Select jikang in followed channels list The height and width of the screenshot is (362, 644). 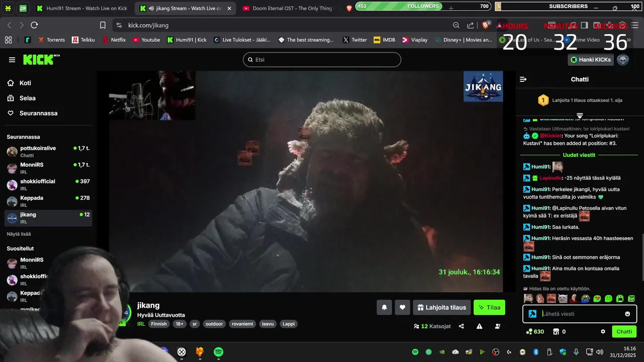48,218
